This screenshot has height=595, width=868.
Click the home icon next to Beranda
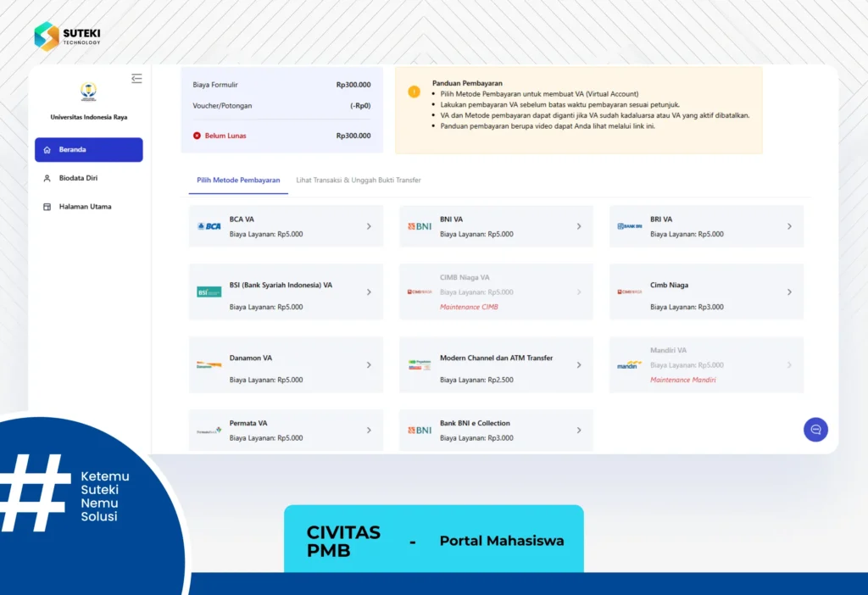[x=47, y=150]
